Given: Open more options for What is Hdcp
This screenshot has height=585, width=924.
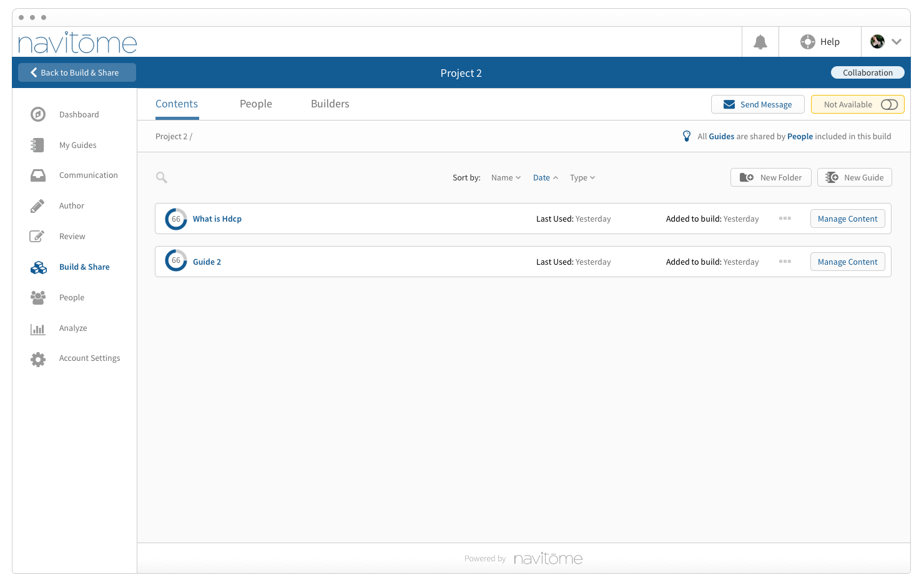Looking at the screenshot, I should pyautogui.click(x=785, y=219).
